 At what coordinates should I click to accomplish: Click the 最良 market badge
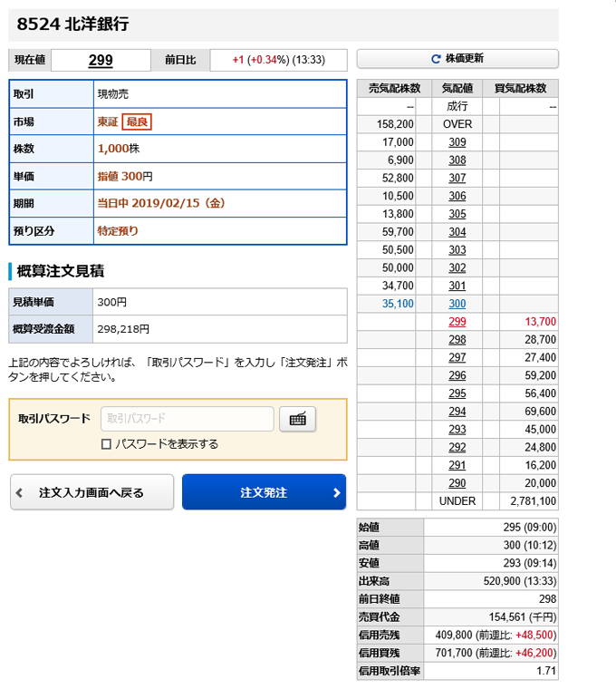(137, 121)
